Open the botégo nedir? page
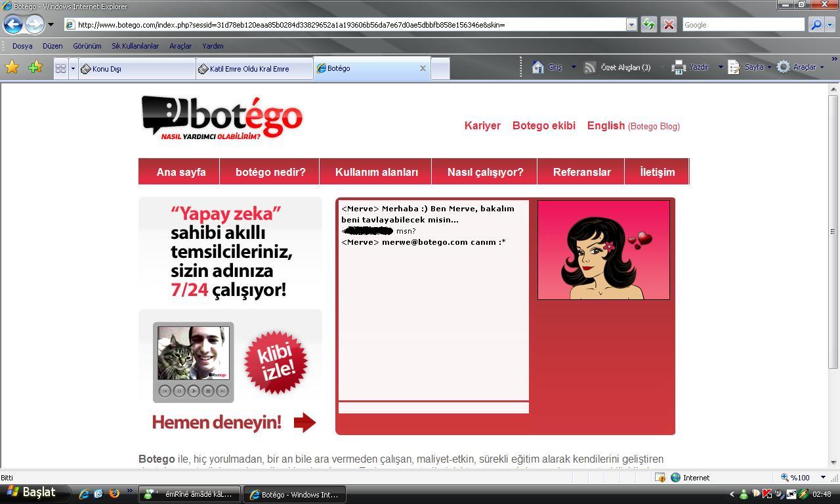This screenshot has width=840, height=504. (x=270, y=172)
